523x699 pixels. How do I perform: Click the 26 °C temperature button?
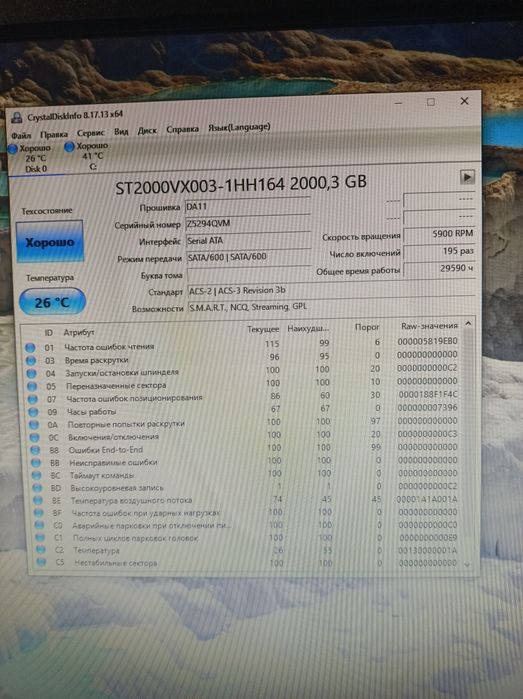[x=52, y=302]
